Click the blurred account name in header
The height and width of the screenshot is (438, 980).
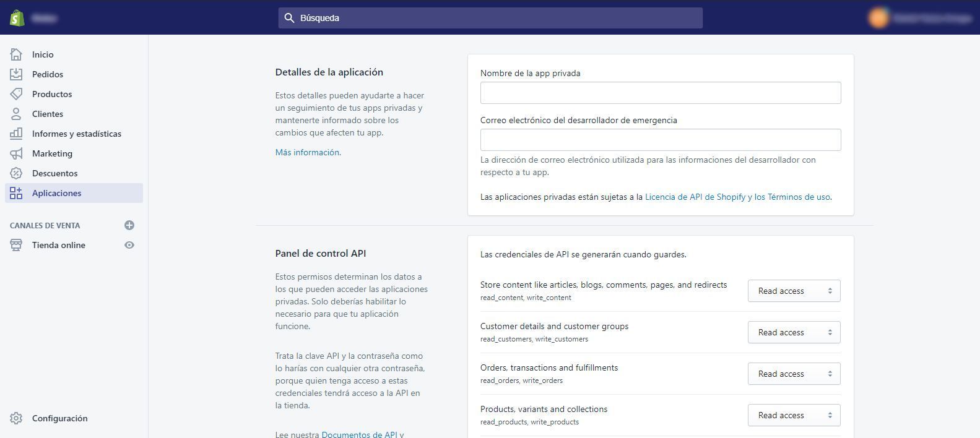[x=932, y=18]
